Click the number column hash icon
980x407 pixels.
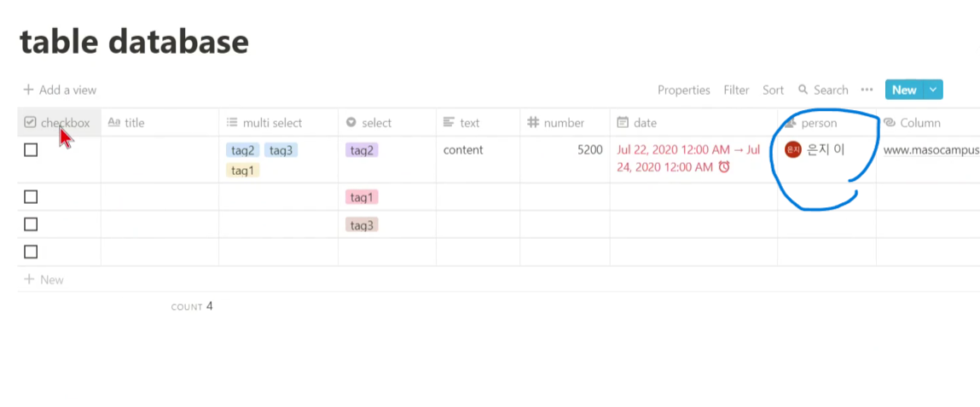click(532, 123)
